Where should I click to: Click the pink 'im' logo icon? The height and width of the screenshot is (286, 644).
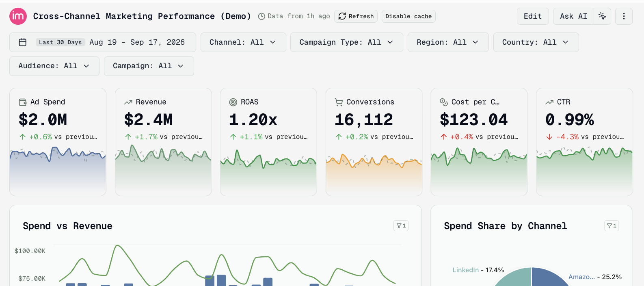pos(18,16)
